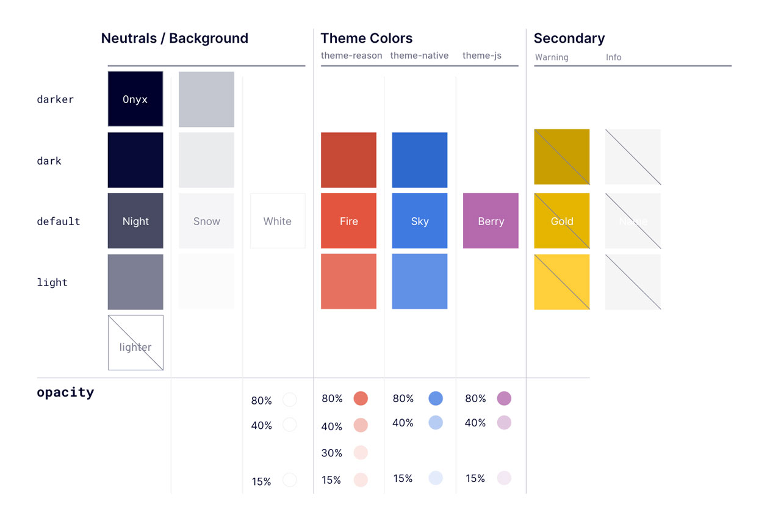Choose the White swatch
The image size is (781, 532).
pyautogui.click(x=278, y=221)
